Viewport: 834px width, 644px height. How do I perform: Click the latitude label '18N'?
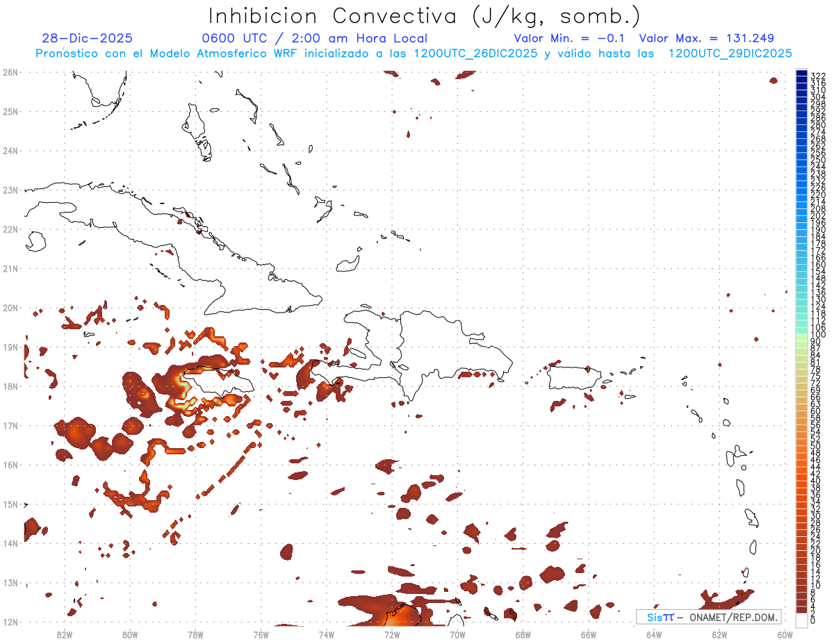click(10, 386)
